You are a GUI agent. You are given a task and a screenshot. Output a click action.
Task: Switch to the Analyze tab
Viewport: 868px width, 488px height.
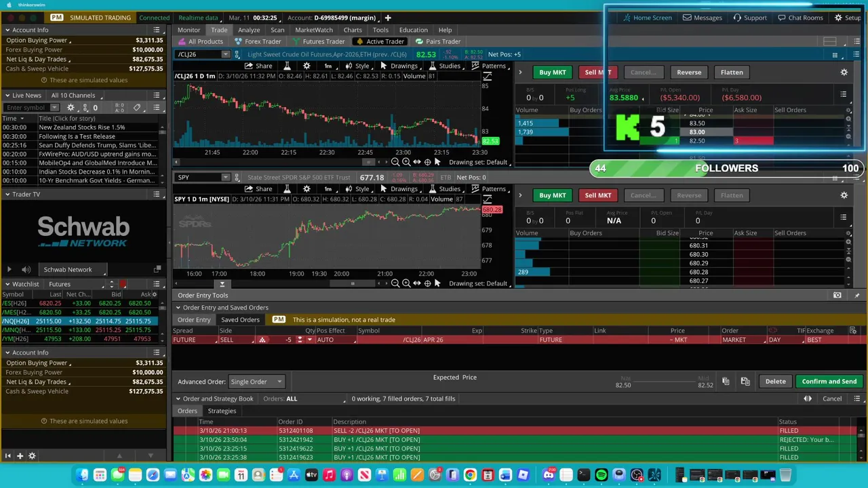(x=249, y=30)
